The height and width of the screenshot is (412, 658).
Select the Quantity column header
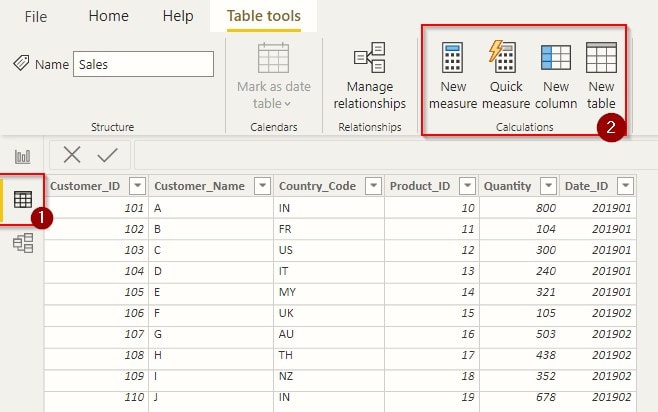click(x=507, y=186)
